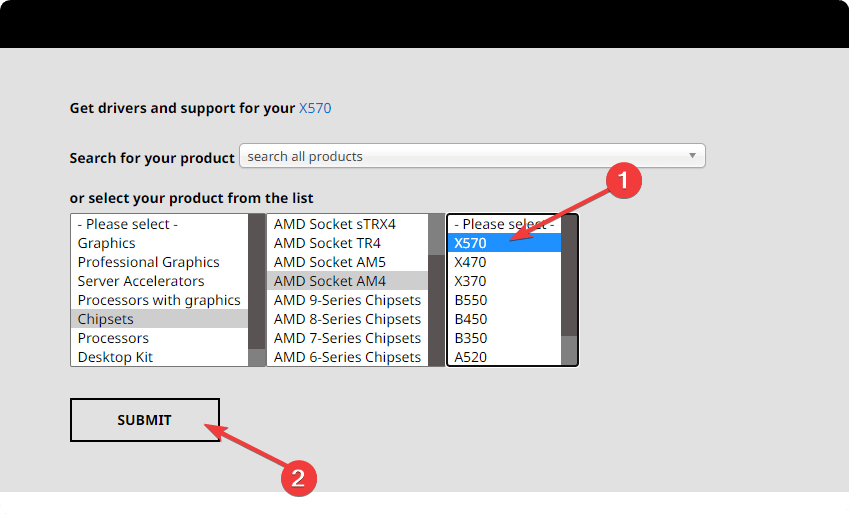Select AMD Socket sTRX4 entry
The image size is (849, 515).
[334, 224]
